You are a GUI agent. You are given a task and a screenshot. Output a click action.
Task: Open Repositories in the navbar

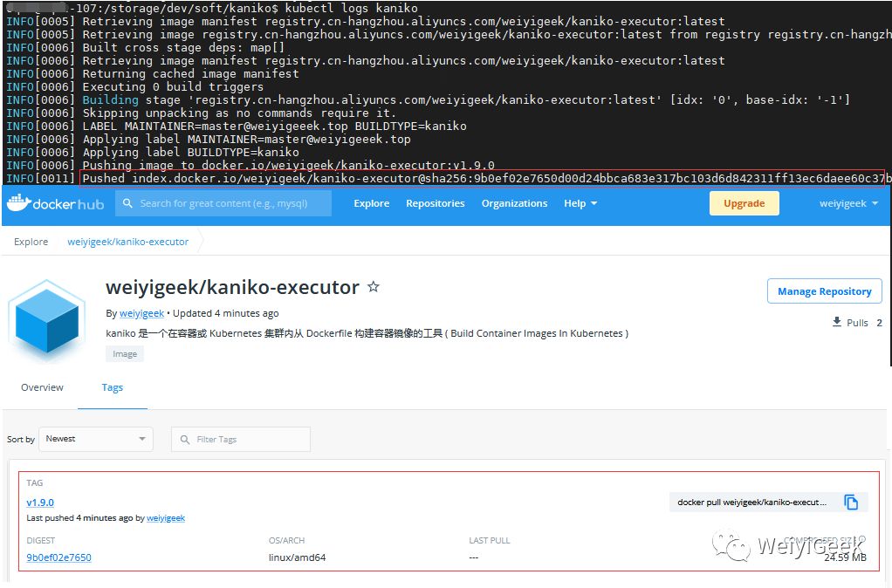pos(436,203)
